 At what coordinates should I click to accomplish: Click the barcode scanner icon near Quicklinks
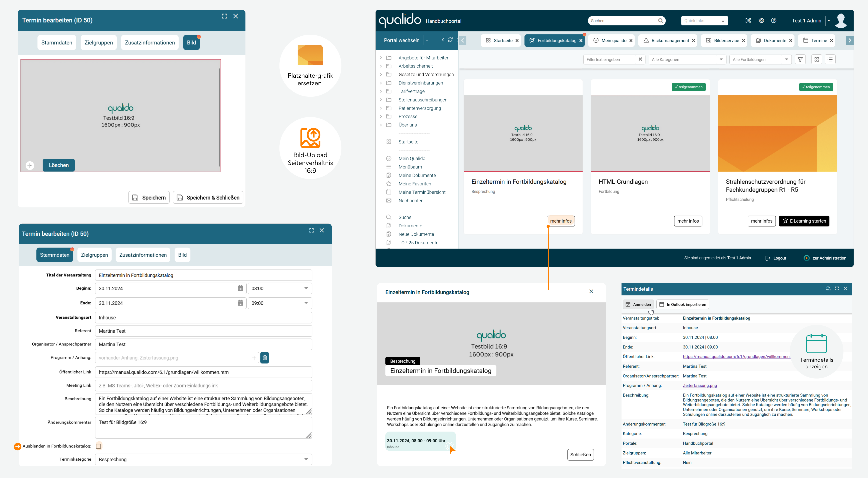(748, 21)
